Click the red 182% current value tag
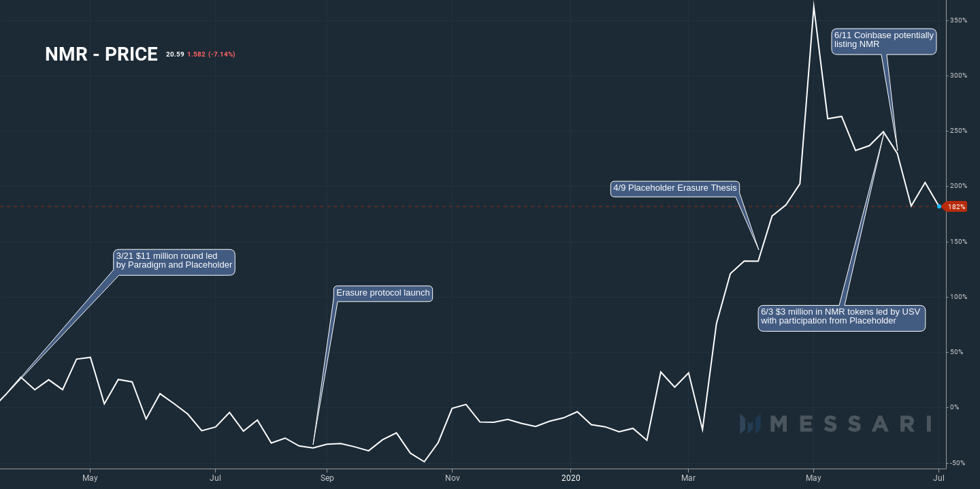Screen dimensions: 980x489 pos(955,206)
